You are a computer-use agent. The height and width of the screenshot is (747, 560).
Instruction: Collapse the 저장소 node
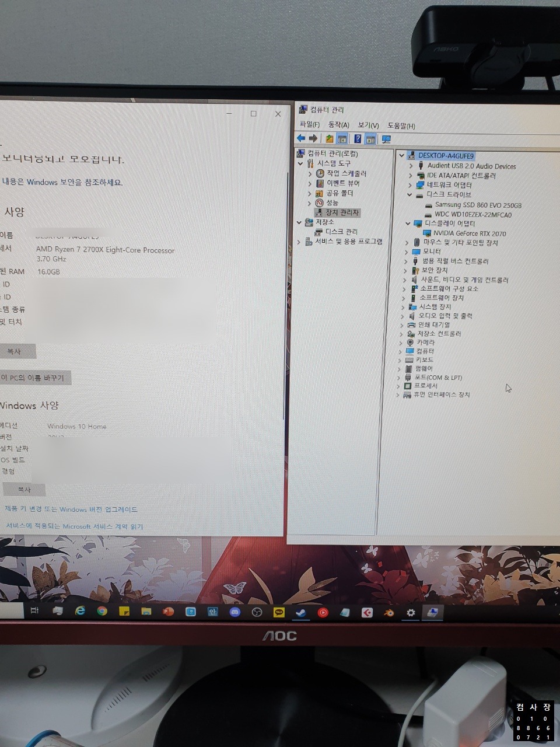point(299,222)
